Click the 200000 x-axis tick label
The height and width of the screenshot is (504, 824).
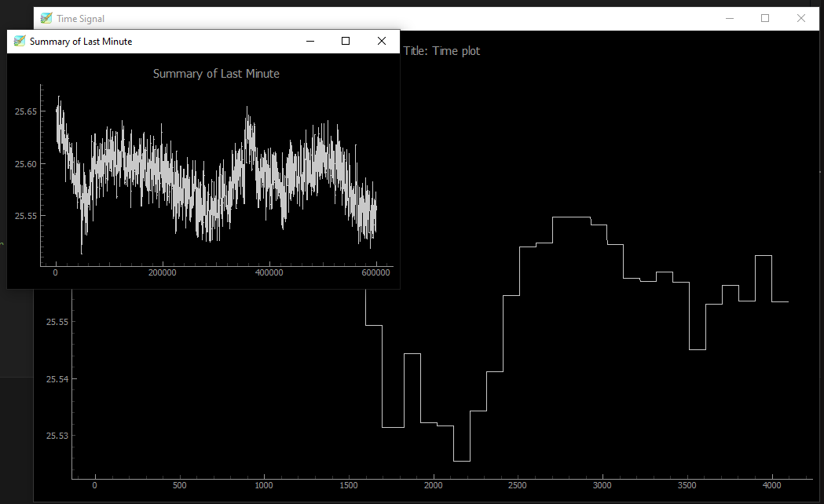click(x=163, y=272)
